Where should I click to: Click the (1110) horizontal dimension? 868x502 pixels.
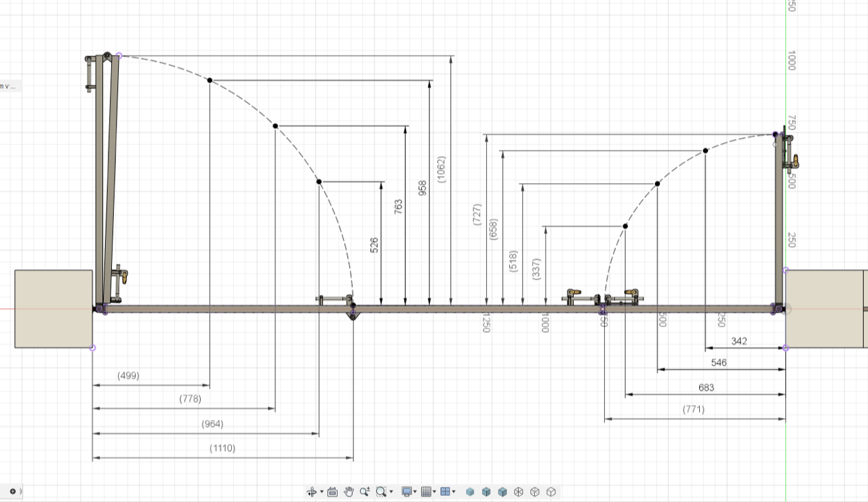(x=223, y=448)
